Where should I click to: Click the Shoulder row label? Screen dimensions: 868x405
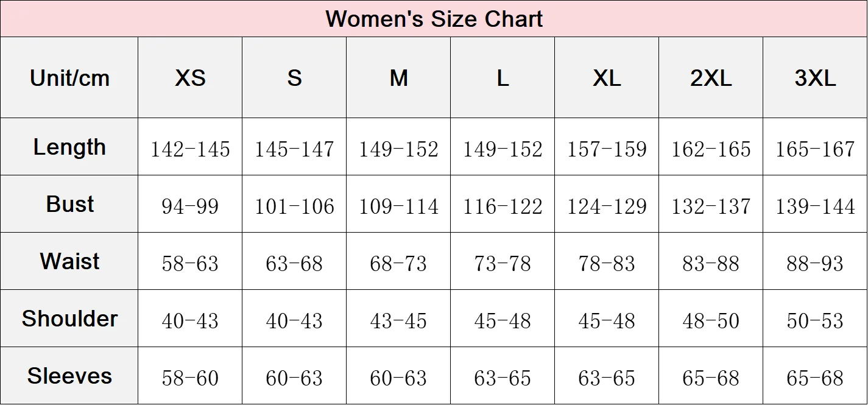pyautogui.click(x=69, y=319)
